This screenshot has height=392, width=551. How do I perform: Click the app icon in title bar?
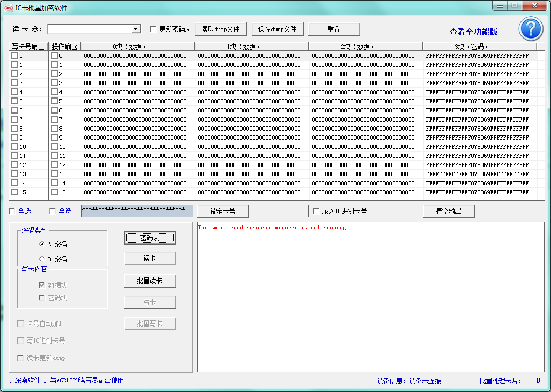pyautogui.click(x=8, y=7)
